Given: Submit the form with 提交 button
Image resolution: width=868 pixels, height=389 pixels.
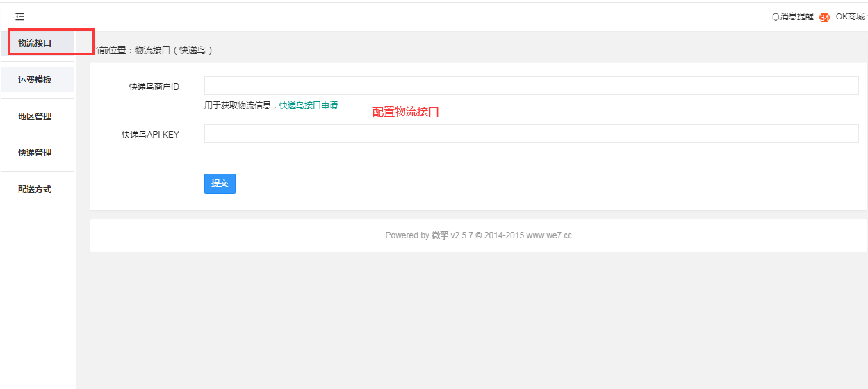Looking at the screenshot, I should (x=220, y=183).
